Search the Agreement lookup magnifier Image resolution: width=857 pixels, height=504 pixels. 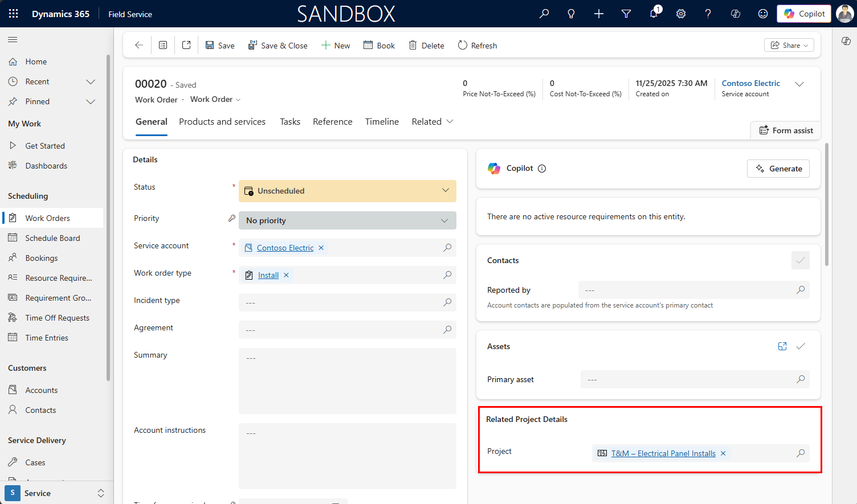point(447,330)
